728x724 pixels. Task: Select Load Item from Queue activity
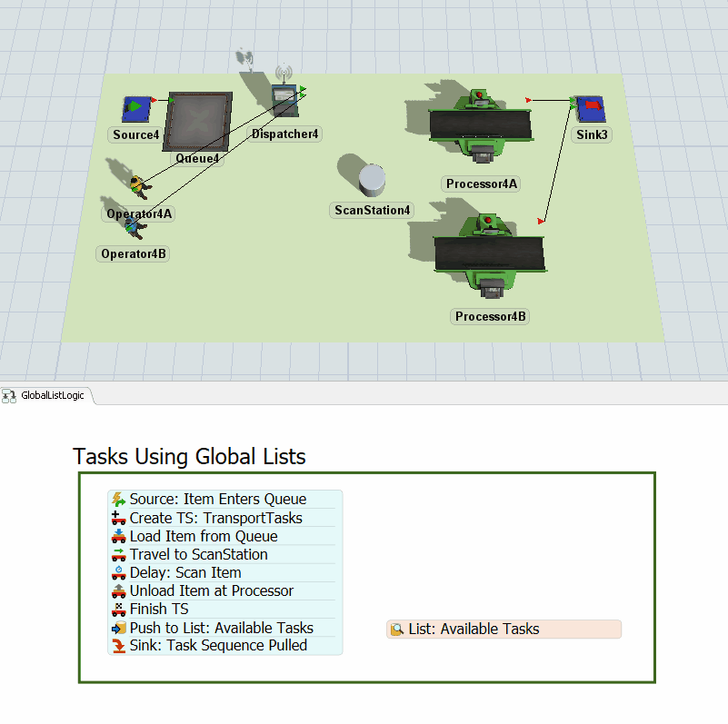pos(204,536)
